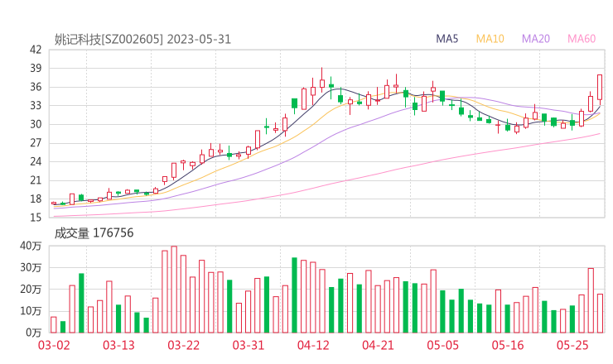Image resolution: width=613 pixels, height=364 pixels.
Task: Click the 15 price axis label
Action: 36,218
